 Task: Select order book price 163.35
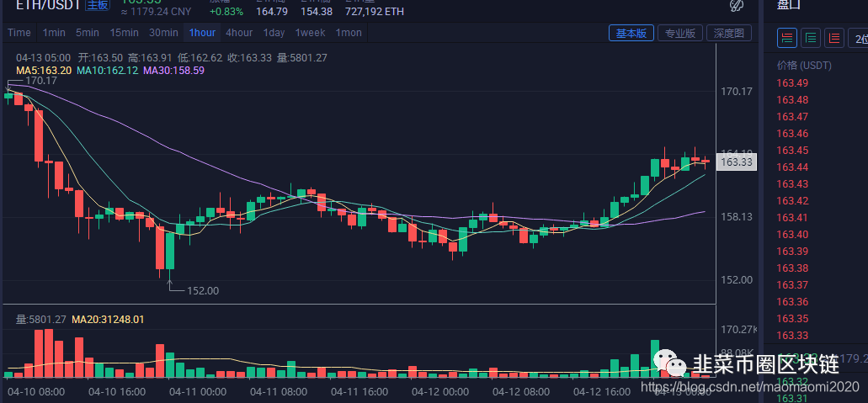pyautogui.click(x=792, y=318)
